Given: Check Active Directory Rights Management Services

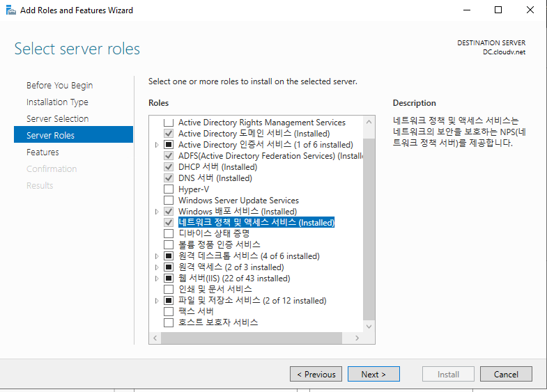Looking at the screenshot, I should point(169,123).
